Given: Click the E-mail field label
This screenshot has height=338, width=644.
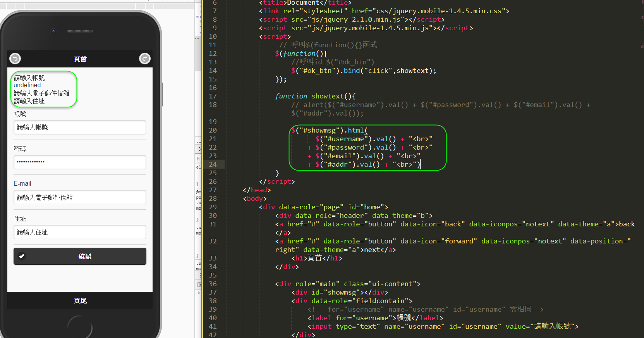Looking at the screenshot, I should [22, 184].
